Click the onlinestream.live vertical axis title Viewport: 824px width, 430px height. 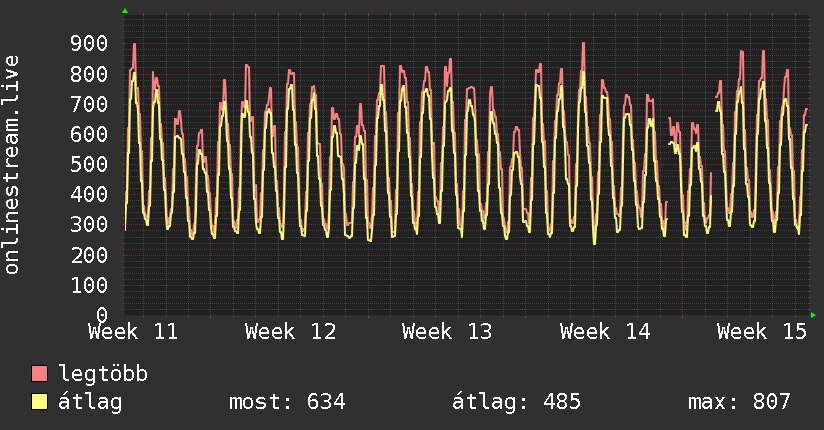[x=11, y=165]
